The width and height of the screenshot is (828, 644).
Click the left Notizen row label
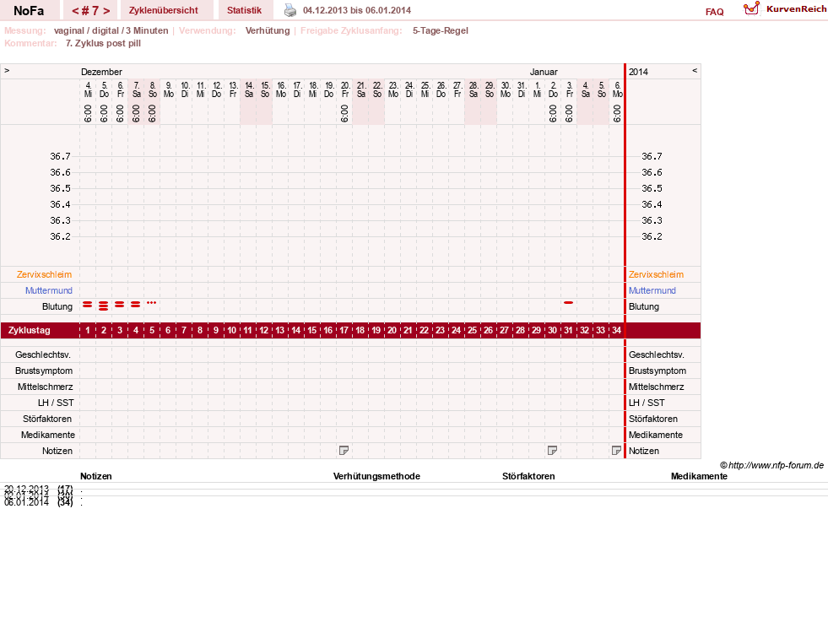click(x=57, y=451)
